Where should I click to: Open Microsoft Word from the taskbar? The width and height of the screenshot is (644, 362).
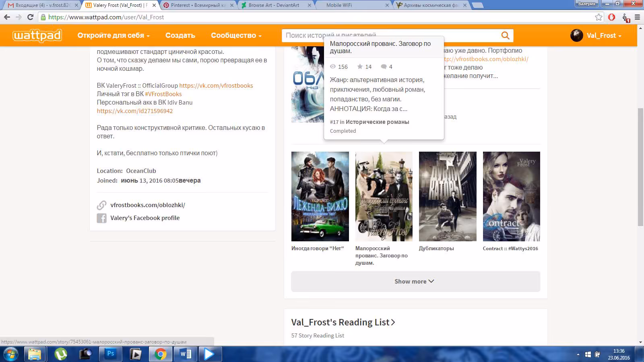point(185,354)
